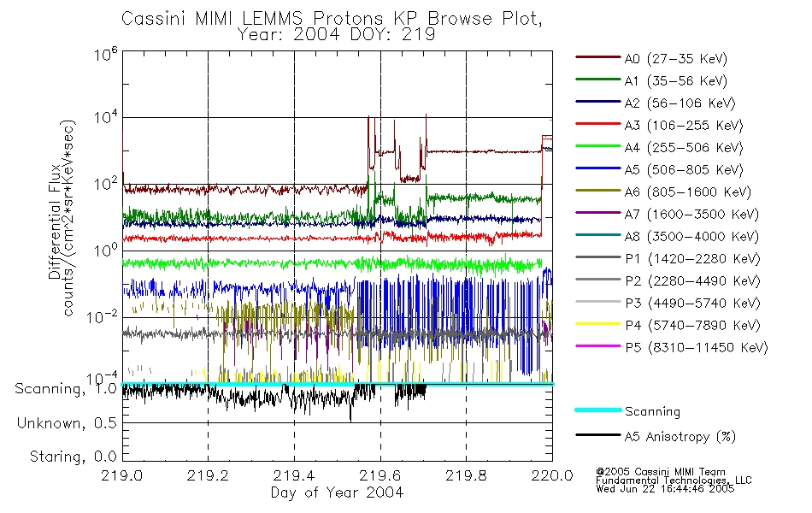Click the A4 (255-506 KeV) legend label
The height and width of the screenshot is (513, 812).
(x=684, y=148)
